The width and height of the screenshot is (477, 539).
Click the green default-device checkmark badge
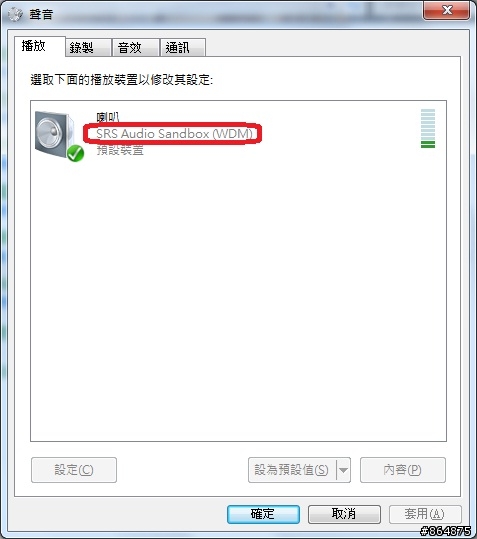coord(75,153)
